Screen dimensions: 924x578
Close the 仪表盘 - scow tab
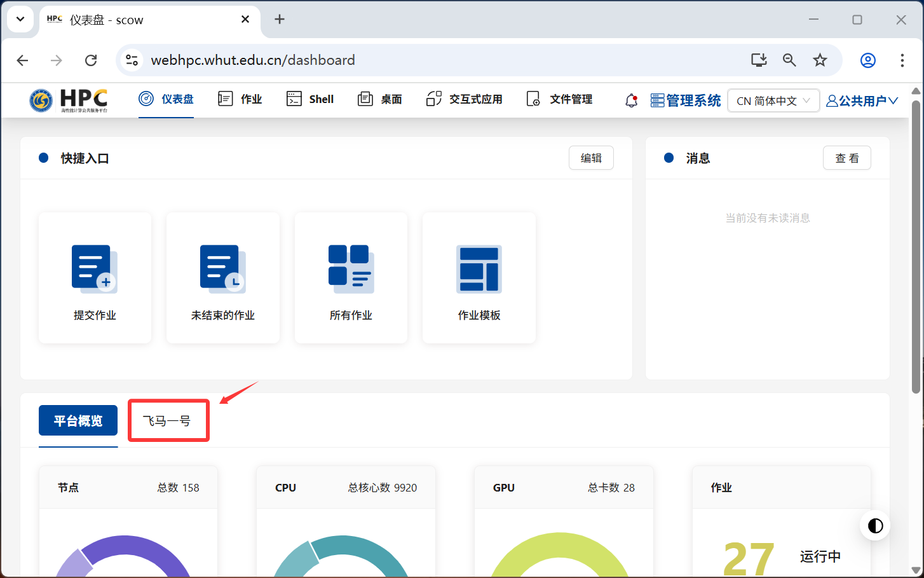(245, 20)
